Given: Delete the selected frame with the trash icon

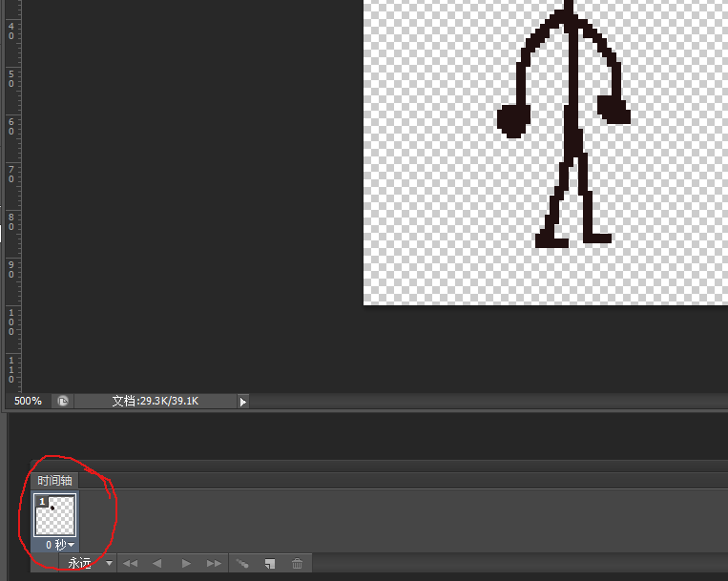Looking at the screenshot, I should tap(297, 564).
